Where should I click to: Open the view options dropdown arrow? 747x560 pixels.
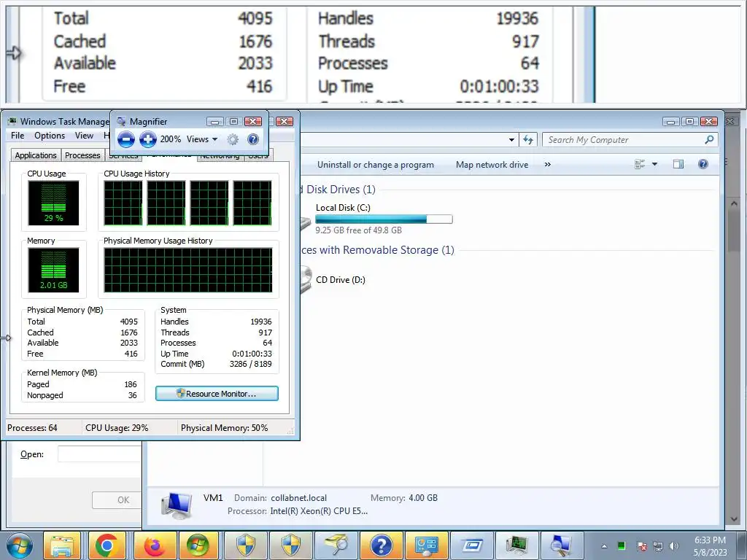(x=654, y=164)
